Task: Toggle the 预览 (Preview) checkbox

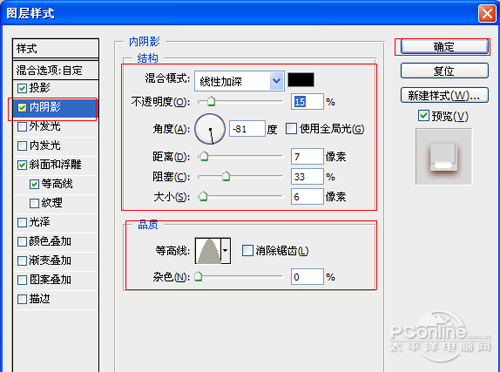Action: click(423, 116)
